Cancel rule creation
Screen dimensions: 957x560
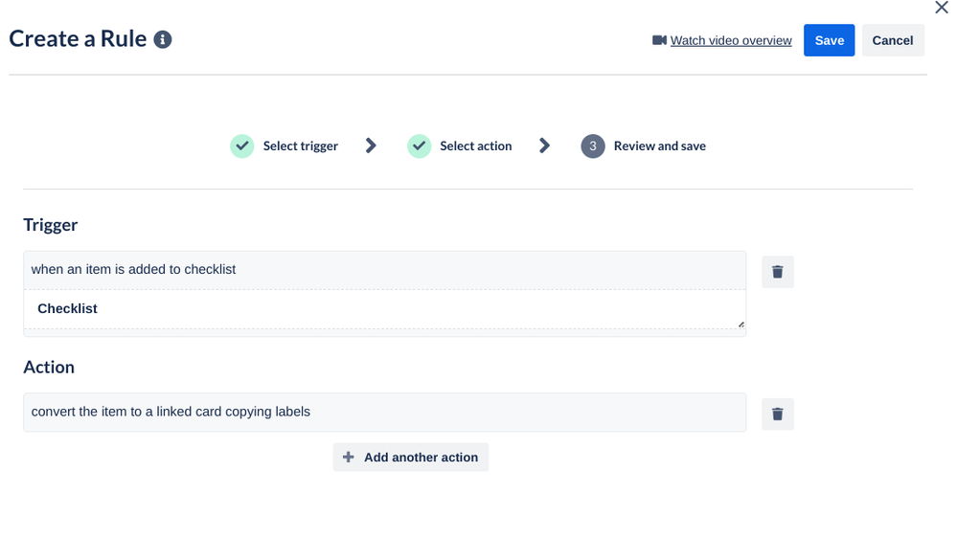pyautogui.click(x=892, y=40)
